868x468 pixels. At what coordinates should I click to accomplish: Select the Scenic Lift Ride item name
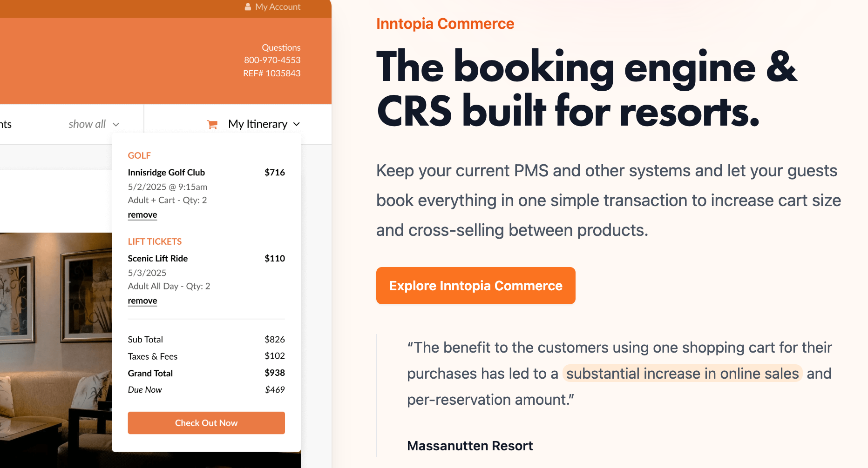[x=158, y=259]
